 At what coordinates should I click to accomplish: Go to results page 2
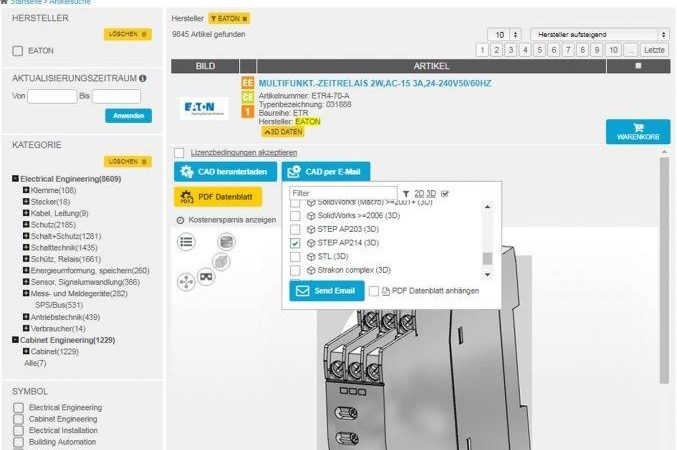point(497,50)
